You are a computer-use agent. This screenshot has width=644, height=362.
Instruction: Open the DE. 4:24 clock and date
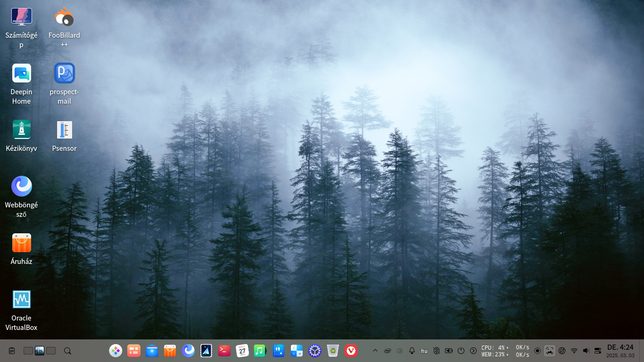620,351
